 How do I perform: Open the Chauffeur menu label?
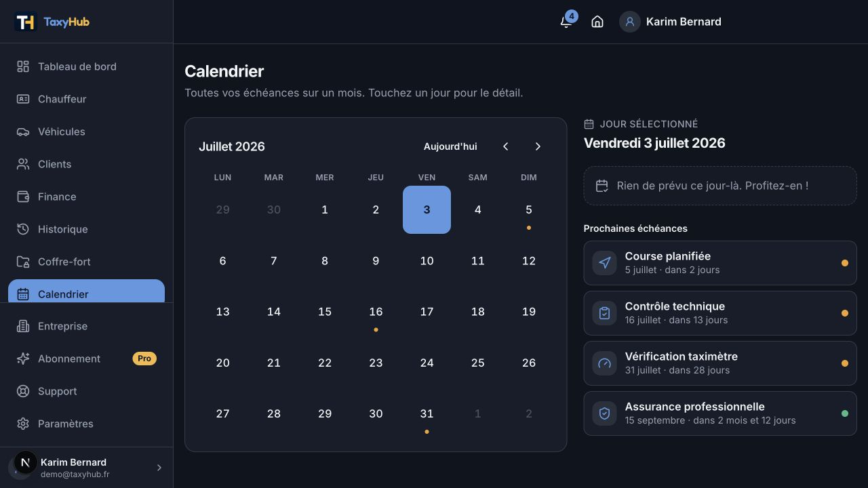(x=62, y=99)
